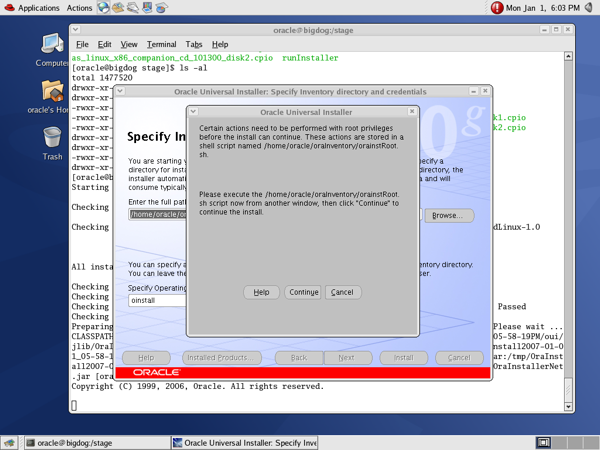Switch to oracle@bigdog:/stage taskbar entry

pos(97,443)
